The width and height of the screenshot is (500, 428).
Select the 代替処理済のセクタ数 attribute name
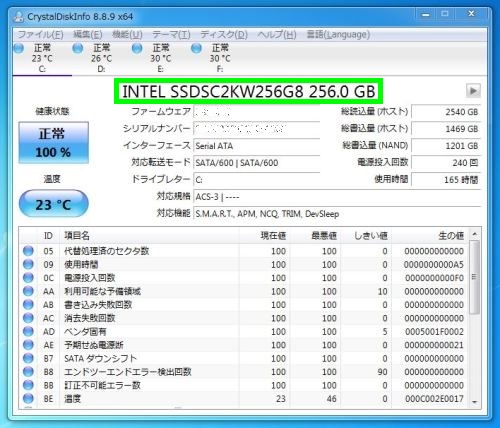tap(107, 251)
